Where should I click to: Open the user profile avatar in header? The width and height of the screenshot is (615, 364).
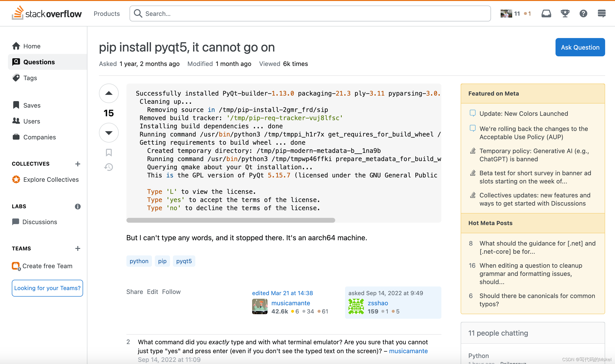pos(506,13)
